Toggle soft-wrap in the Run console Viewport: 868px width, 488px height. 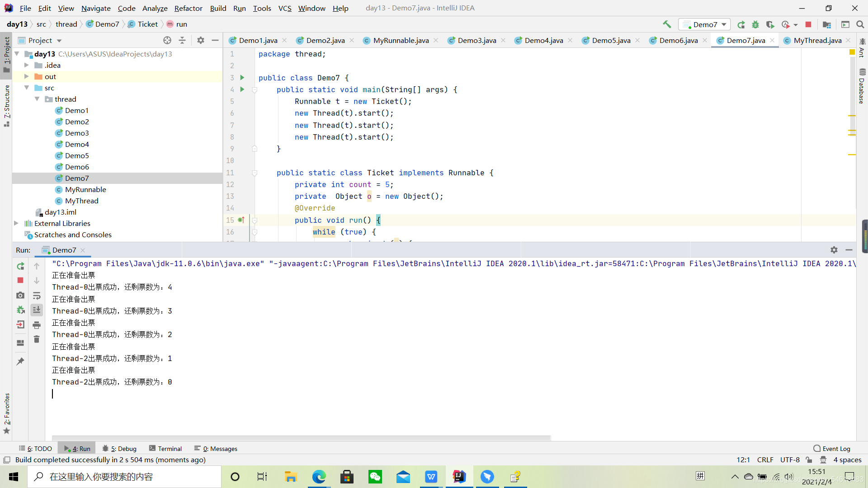(x=37, y=296)
